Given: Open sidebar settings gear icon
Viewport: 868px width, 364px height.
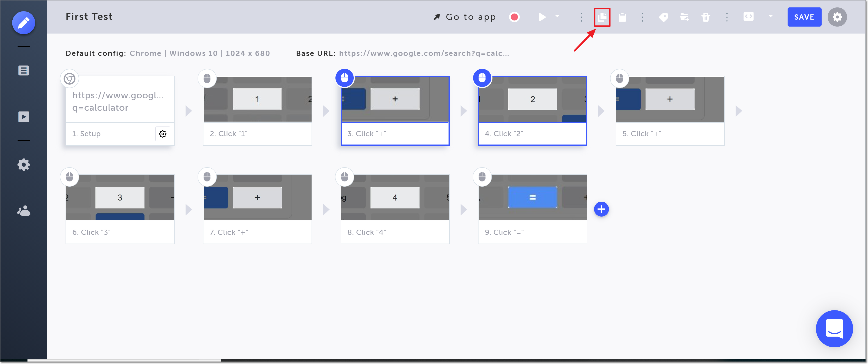Looking at the screenshot, I should click(x=24, y=165).
